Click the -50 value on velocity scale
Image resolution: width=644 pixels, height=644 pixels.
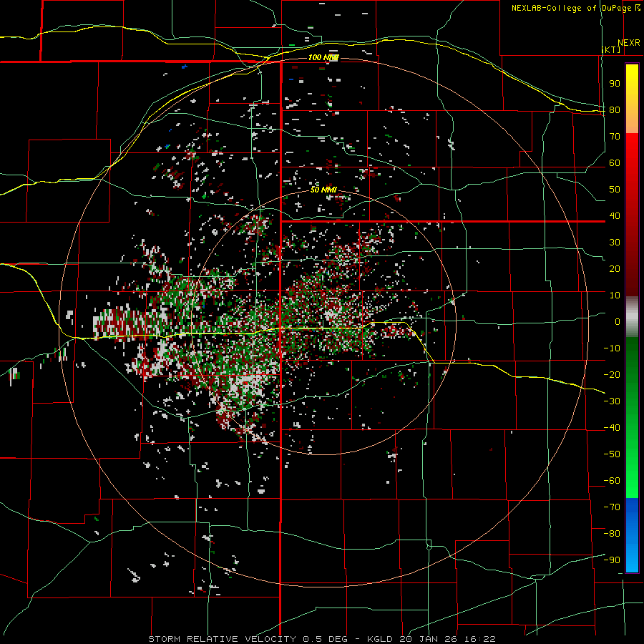[612, 454]
